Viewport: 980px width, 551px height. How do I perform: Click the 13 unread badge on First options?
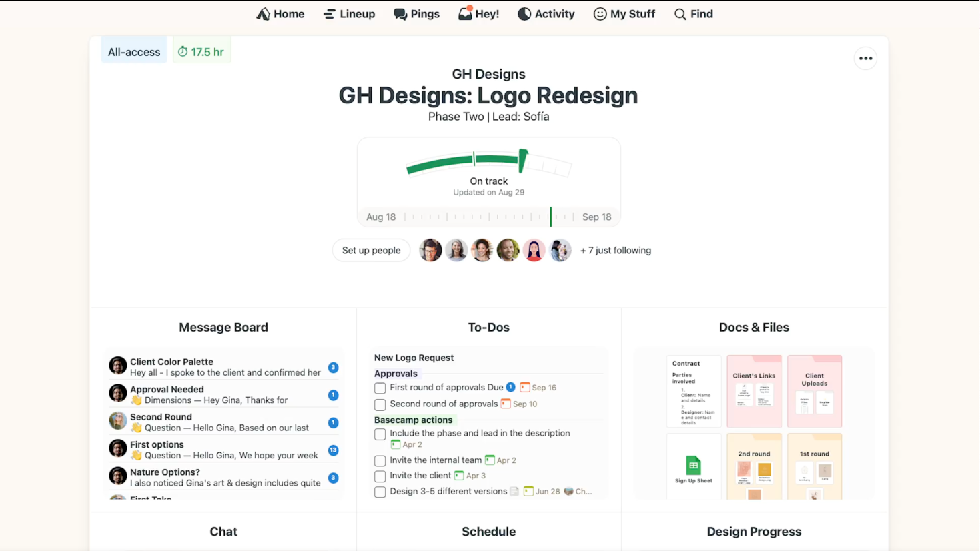[334, 450]
